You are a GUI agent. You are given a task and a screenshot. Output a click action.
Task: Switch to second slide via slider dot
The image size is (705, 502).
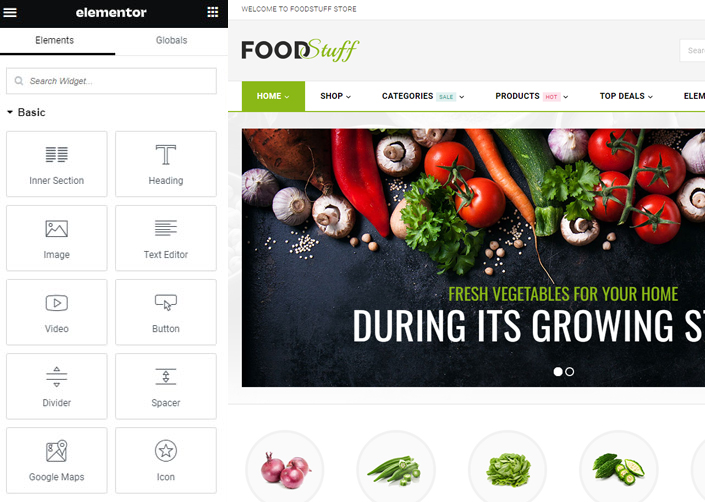[570, 372]
